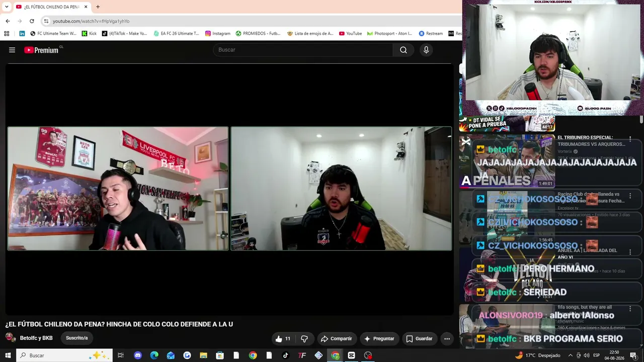
Task: Open the Chrome apps grid shortcut
Action: pyautogui.click(x=7, y=34)
